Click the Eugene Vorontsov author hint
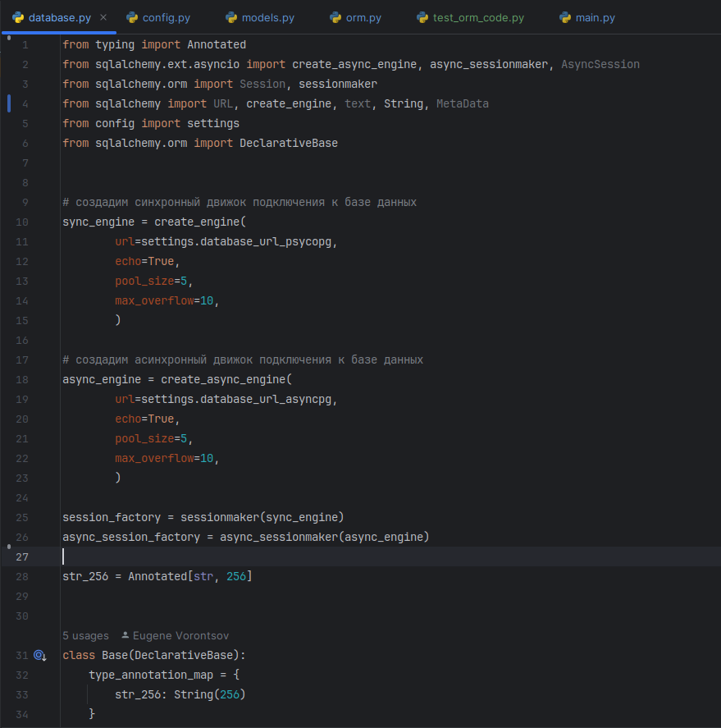This screenshot has height=728, width=721. pos(176,635)
